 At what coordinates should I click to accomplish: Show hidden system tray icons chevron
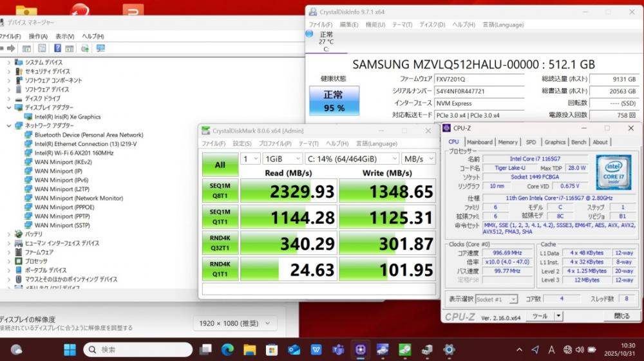(519, 349)
